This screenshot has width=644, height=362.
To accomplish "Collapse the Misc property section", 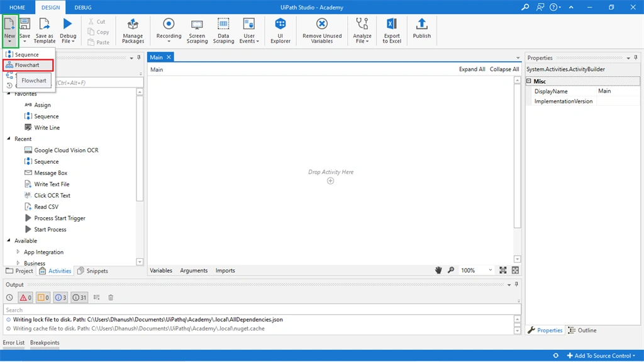I will (529, 81).
